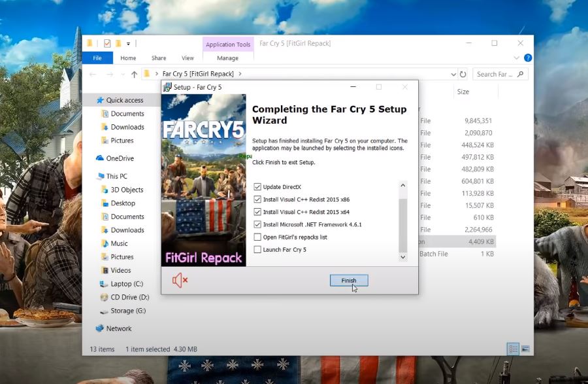The image size is (588, 384).
Task: Click the Setup options list scrollbar thumb
Action: point(402,225)
